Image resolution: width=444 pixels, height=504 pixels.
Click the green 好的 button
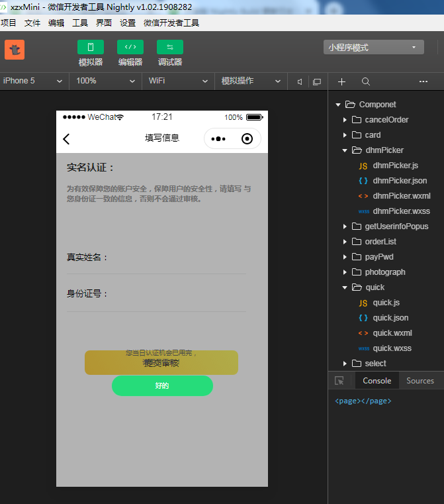coord(162,385)
